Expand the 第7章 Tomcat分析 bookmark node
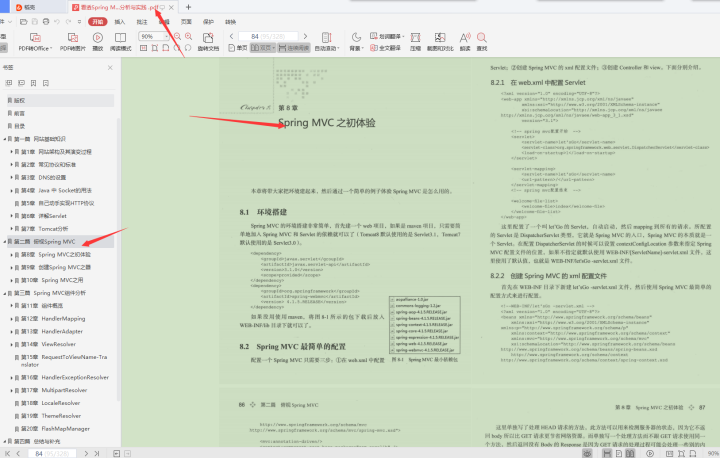Screen dimensions: 720x458 pos(11,228)
